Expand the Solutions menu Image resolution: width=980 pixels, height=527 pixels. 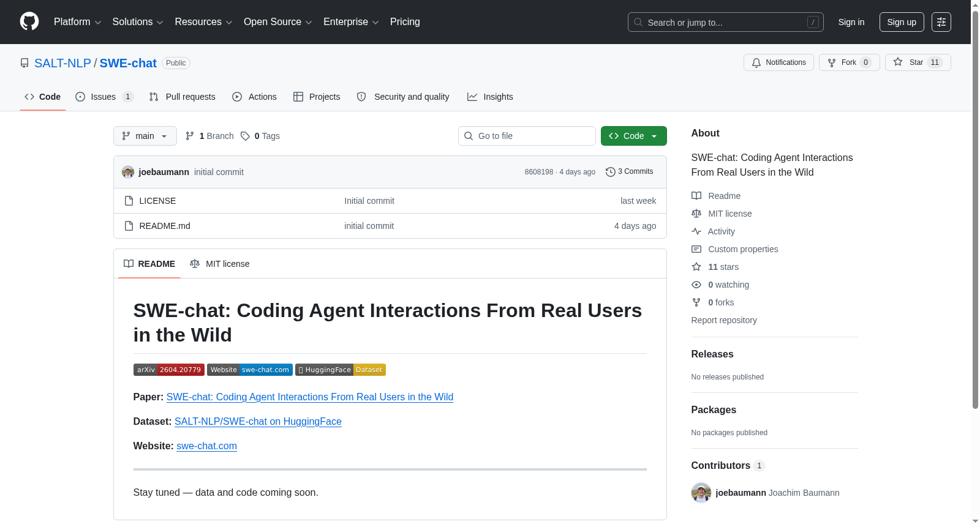138,22
